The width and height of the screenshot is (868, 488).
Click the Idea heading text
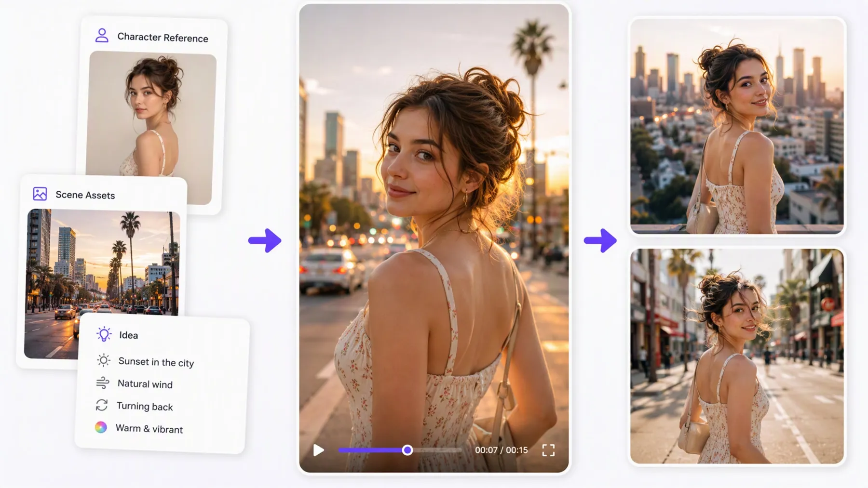(x=129, y=335)
